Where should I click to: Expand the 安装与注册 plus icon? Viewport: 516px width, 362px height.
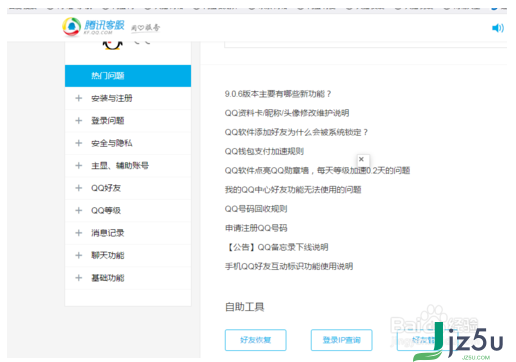click(x=79, y=98)
